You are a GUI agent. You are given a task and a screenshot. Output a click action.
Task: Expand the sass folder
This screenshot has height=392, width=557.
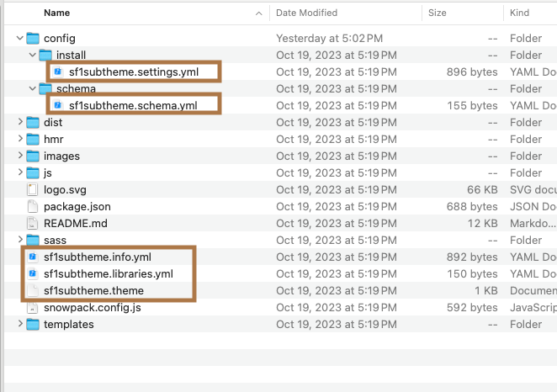point(20,240)
